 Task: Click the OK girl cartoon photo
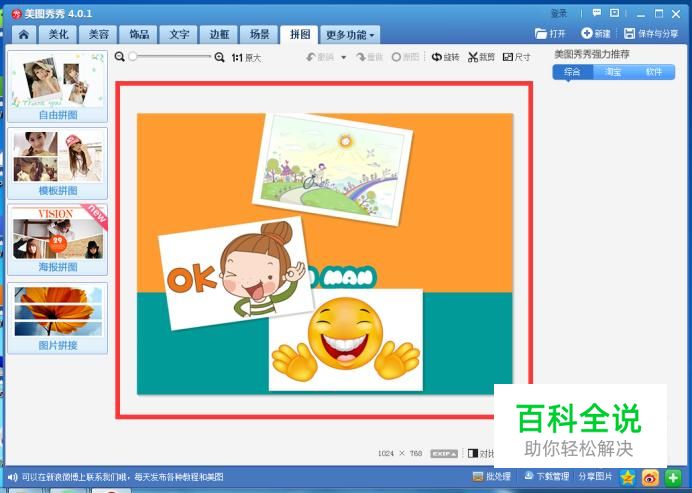[x=235, y=273]
